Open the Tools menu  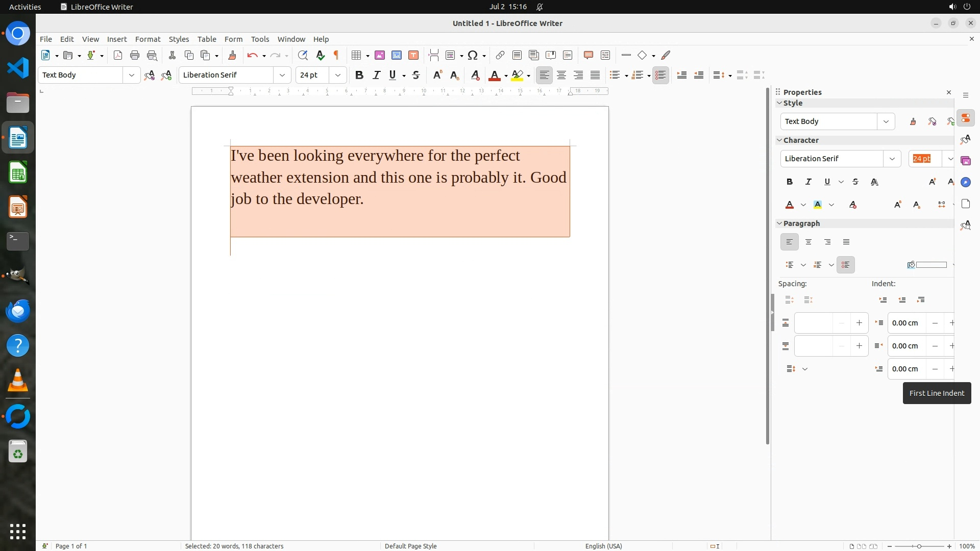[260, 39]
